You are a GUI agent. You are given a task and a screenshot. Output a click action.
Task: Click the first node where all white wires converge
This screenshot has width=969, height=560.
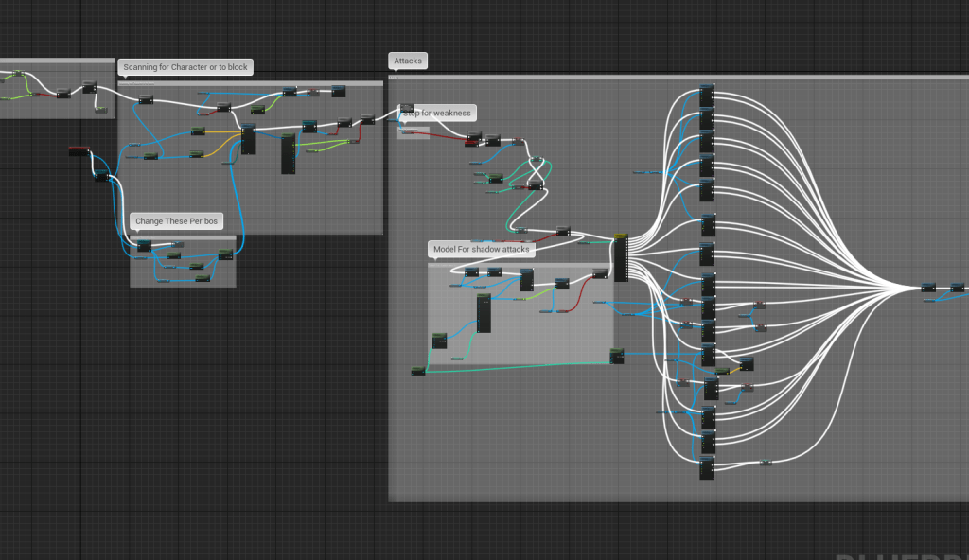pyautogui.click(x=928, y=288)
